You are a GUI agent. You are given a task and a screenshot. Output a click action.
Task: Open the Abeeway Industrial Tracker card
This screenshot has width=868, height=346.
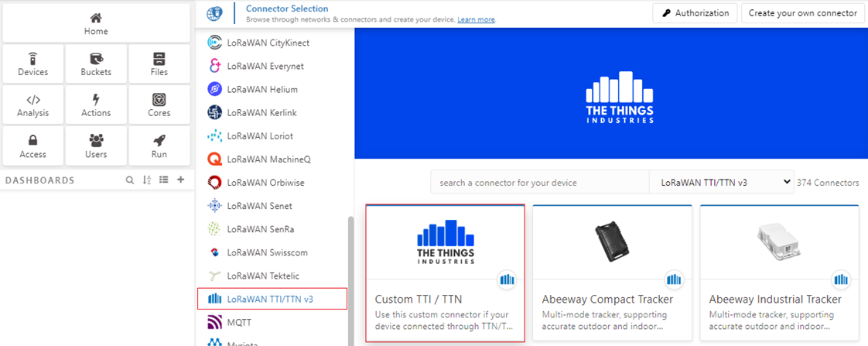click(x=780, y=273)
